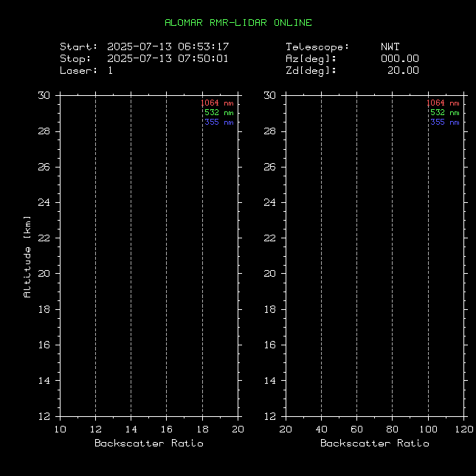Click the red 1064 nm legend in left plot
The height and width of the screenshot is (476, 476).
coord(218,103)
